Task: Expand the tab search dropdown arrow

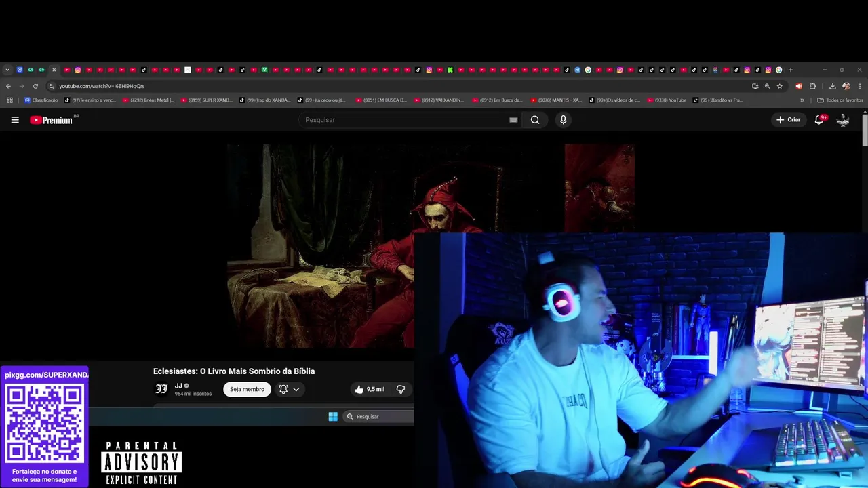Action: click(7, 70)
